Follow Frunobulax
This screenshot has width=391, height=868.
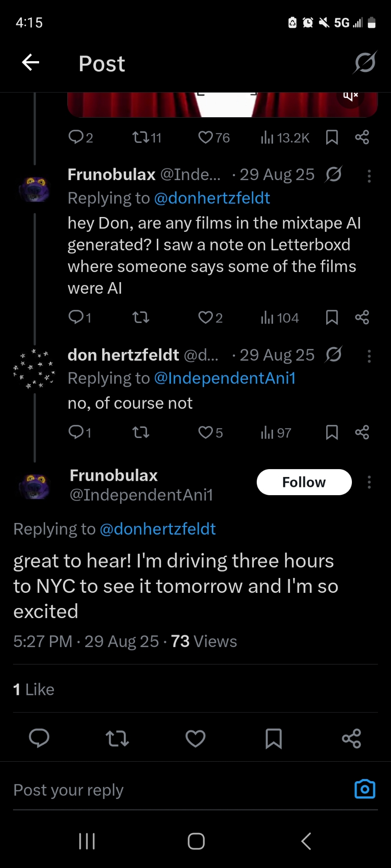[x=304, y=482]
